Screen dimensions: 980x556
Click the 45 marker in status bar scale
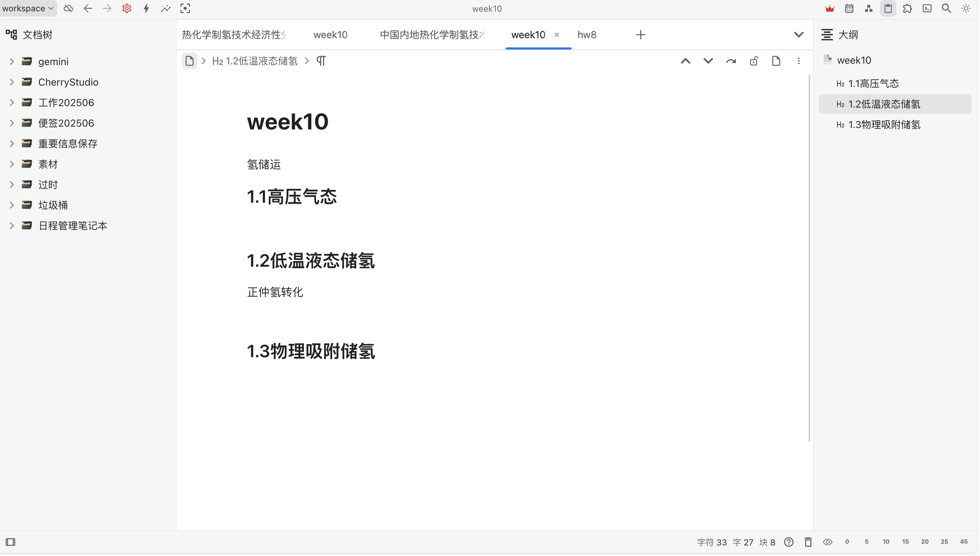(x=964, y=541)
